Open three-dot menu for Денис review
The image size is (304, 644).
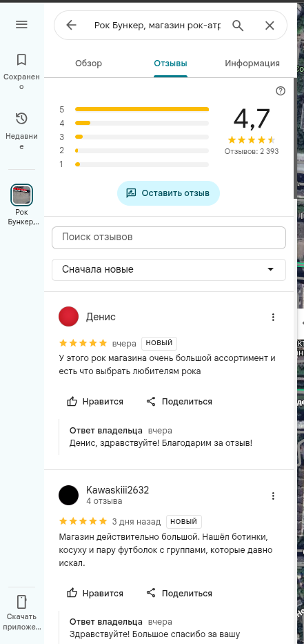(273, 317)
